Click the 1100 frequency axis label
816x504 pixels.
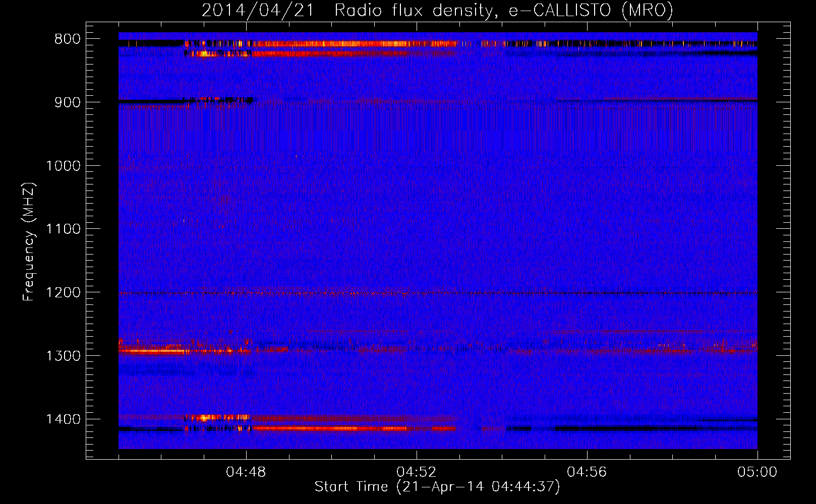63,229
